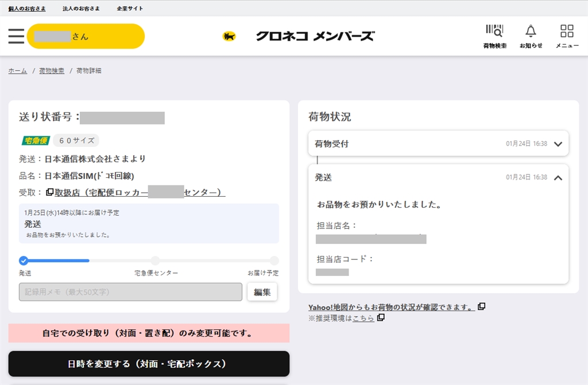Click the 担当店コード： label
588x385 pixels.
pos(345,259)
